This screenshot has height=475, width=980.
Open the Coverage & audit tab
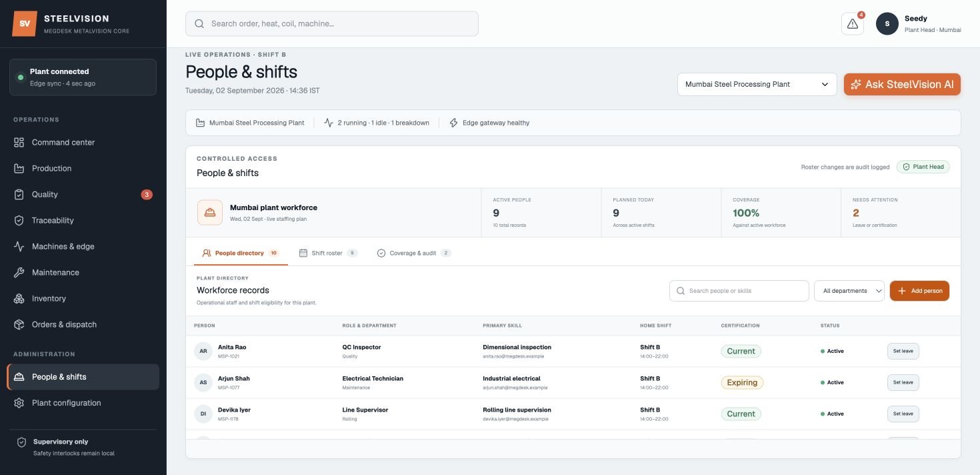click(x=414, y=254)
